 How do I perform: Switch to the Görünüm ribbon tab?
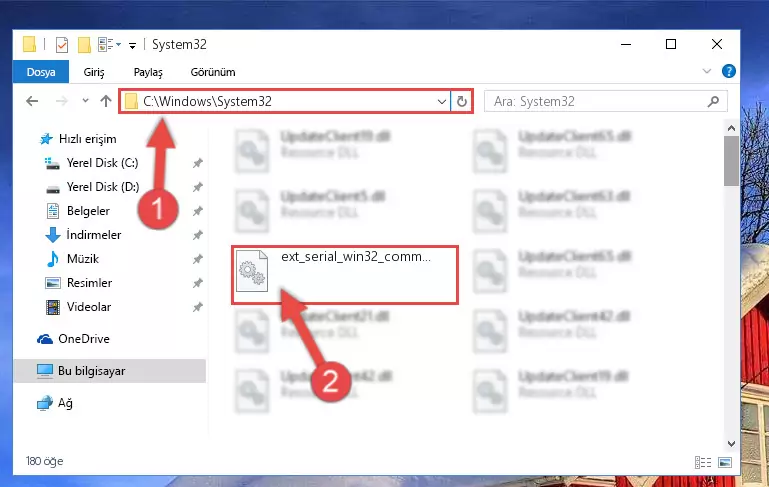click(x=213, y=72)
